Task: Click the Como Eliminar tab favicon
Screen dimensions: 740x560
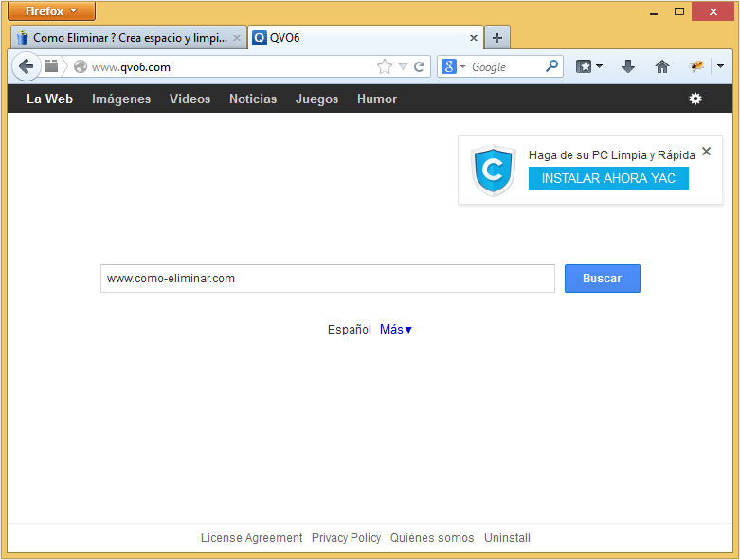Action: click(x=22, y=38)
